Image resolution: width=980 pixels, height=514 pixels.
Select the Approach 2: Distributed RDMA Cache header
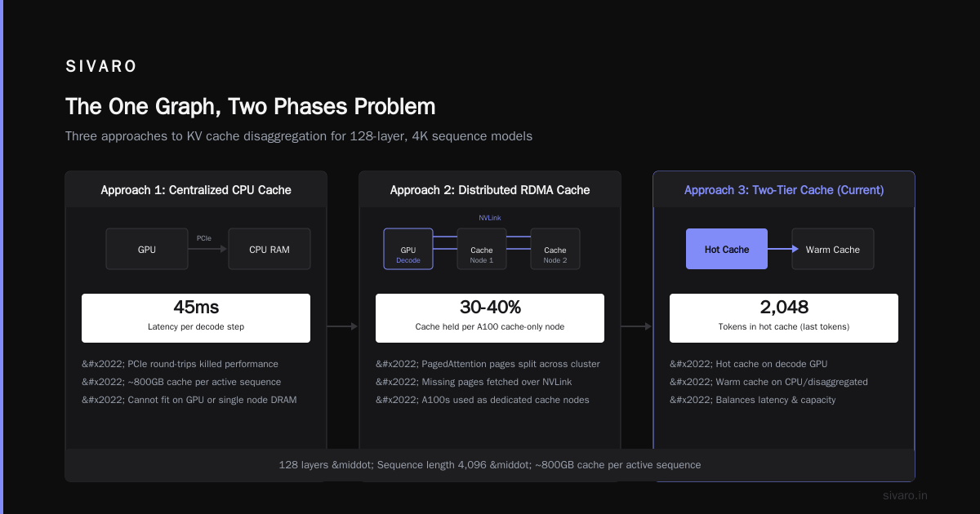click(x=490, y=190)
